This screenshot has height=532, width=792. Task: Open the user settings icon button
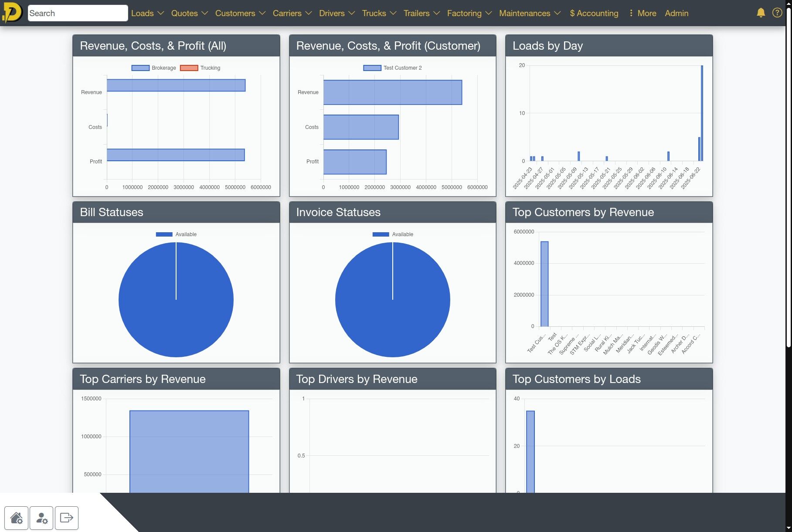tap(42, 518)
